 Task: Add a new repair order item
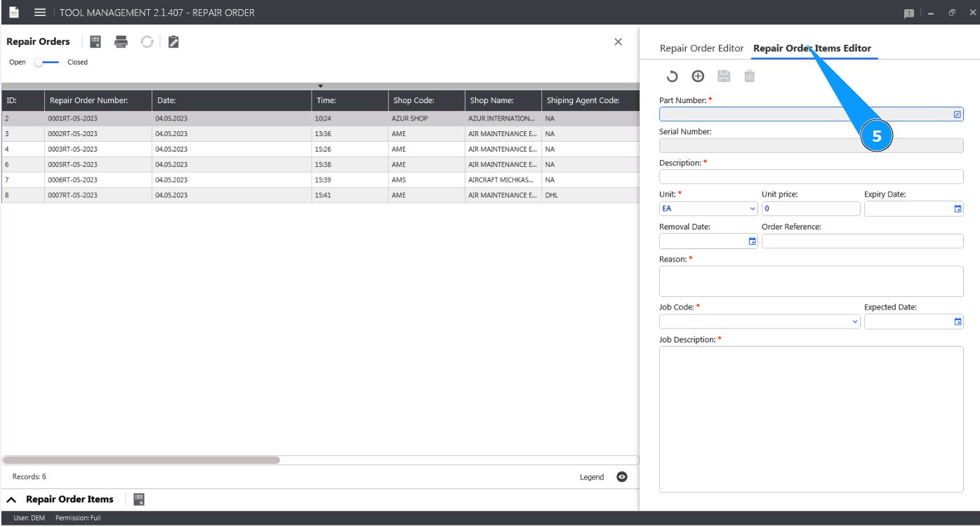pyautogui.click(x=698, y=76)
